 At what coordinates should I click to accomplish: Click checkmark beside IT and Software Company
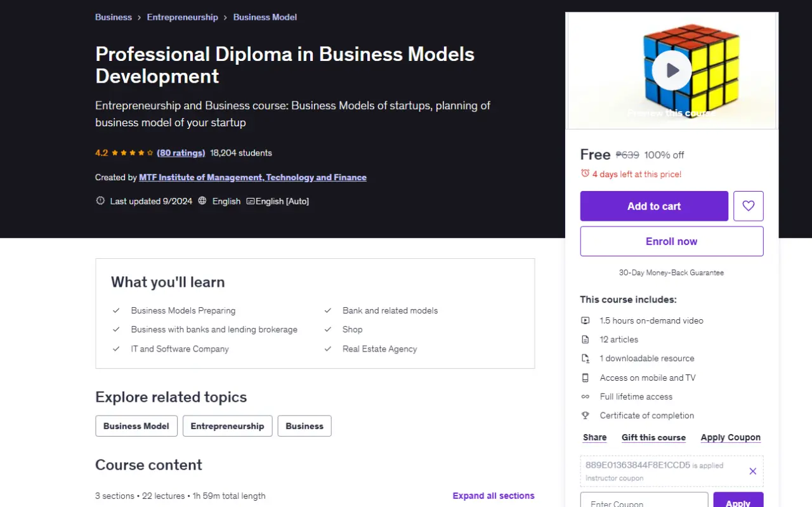pyautogui.click(x=116, y=349)
